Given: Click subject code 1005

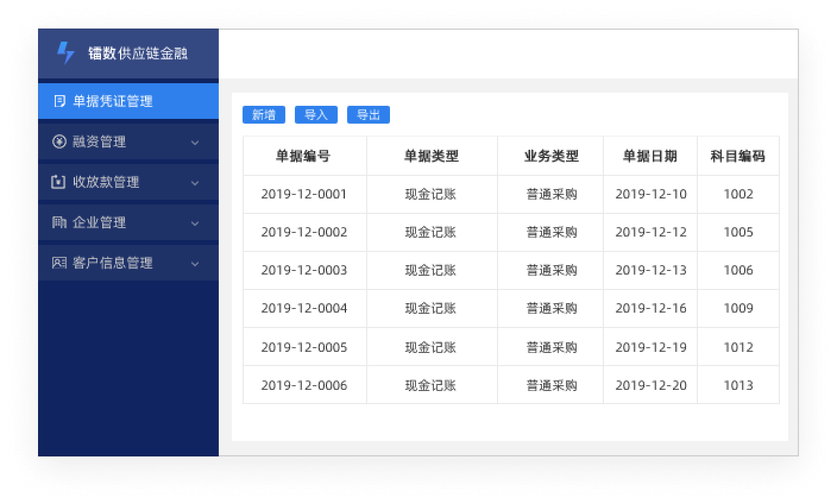Looking at the screenshot, I should (738, 232).
